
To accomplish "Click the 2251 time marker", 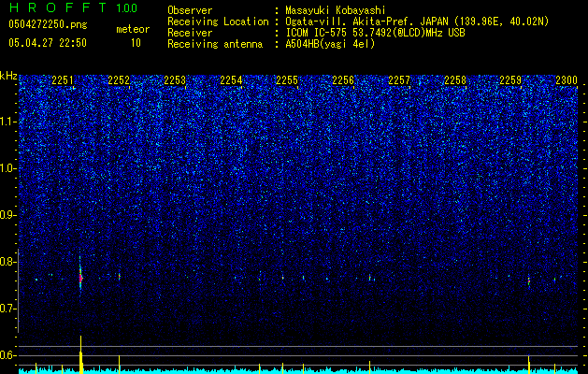I will (x=63, y=80).
